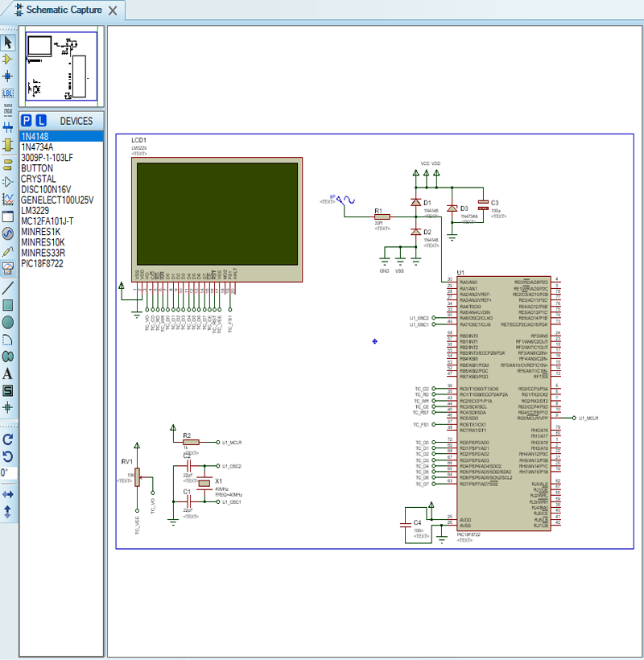This screenshot has height=660, width=644.
Task: Click the schematic overview thumbnail
Action: (x=61, y=68)
